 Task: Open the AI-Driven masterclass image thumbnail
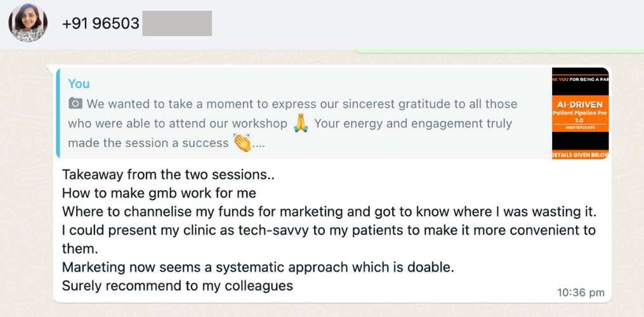pyautogui.click(x=581, y=113)
